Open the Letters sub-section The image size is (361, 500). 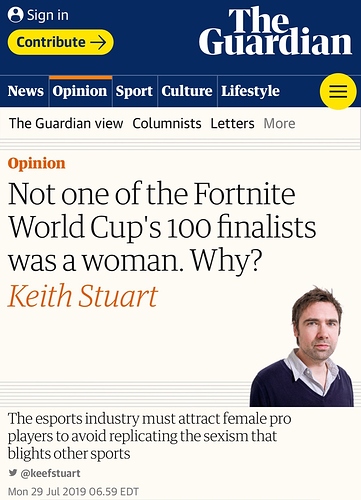pos(232,123)
